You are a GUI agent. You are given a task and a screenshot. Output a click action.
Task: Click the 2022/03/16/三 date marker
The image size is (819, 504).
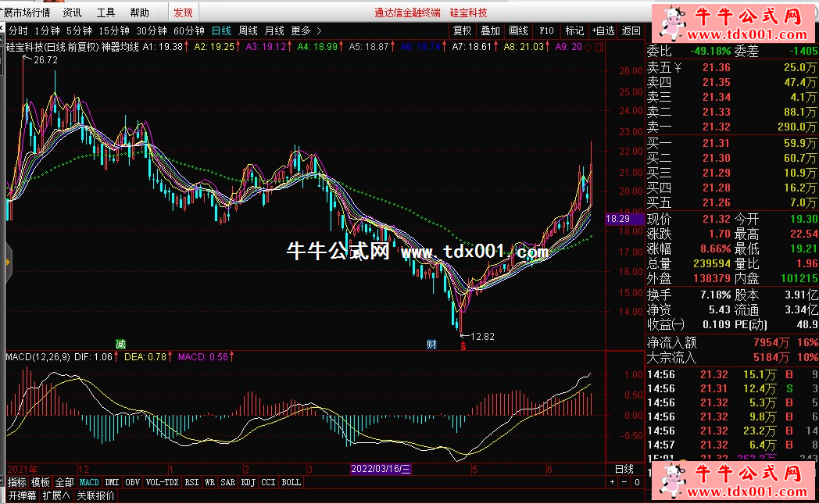pos(381,469)
